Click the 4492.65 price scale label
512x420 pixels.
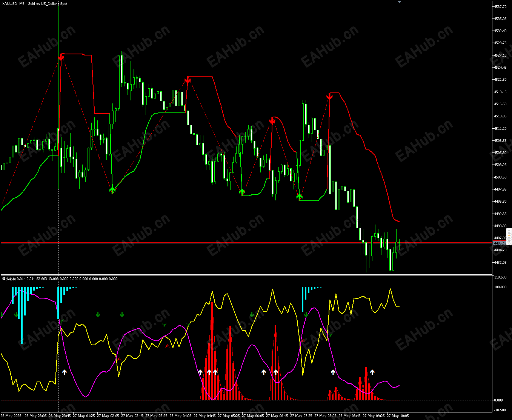point(500,214)
